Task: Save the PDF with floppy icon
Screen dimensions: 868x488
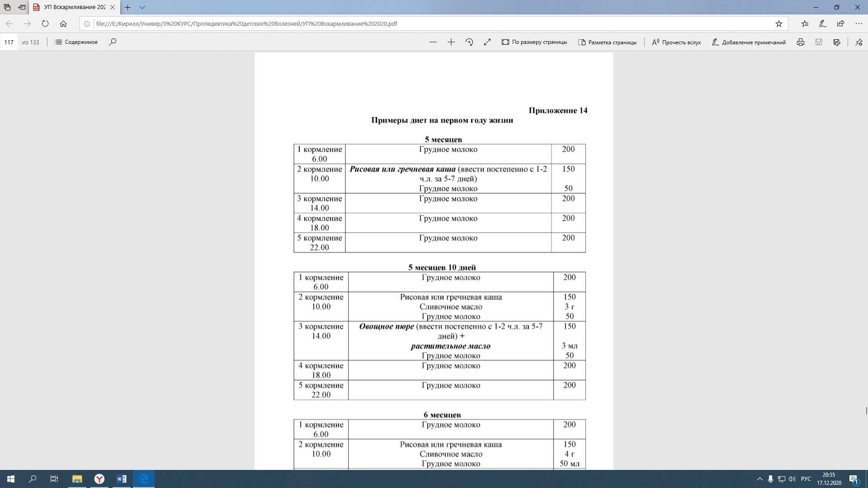Action: [819, 42]
